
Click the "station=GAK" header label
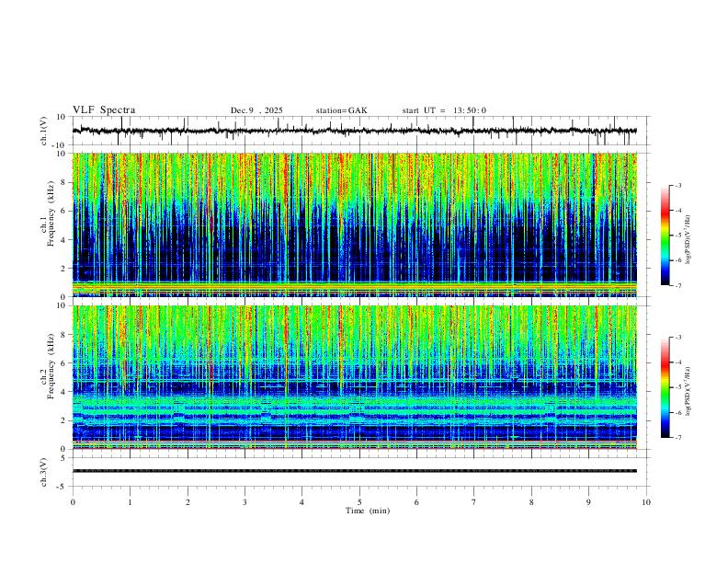[341, 110]
